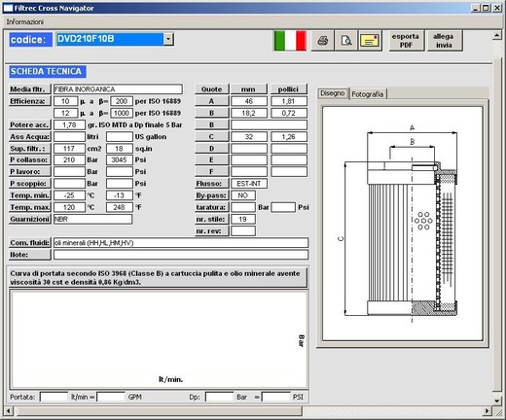Click vertical scrollbar up arrow
Screen dimensions: 506x420
pos(497,35)
